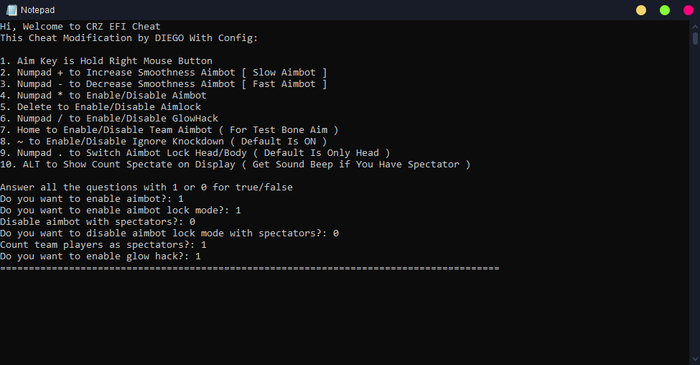The height and width of the screenshot is (365, 700).
Task: Place cursor after "Disable aimbot with spectators?: 0"
Action: click(196, 222)
